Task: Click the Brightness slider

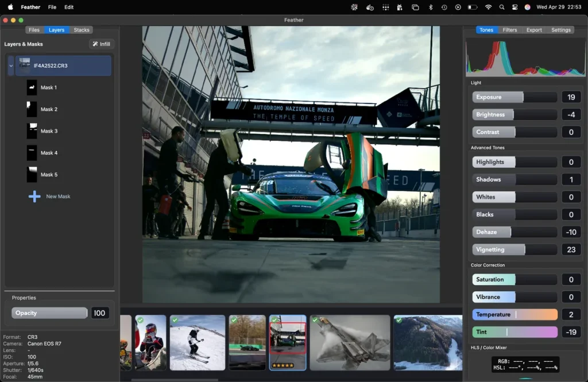Action: 514,114
